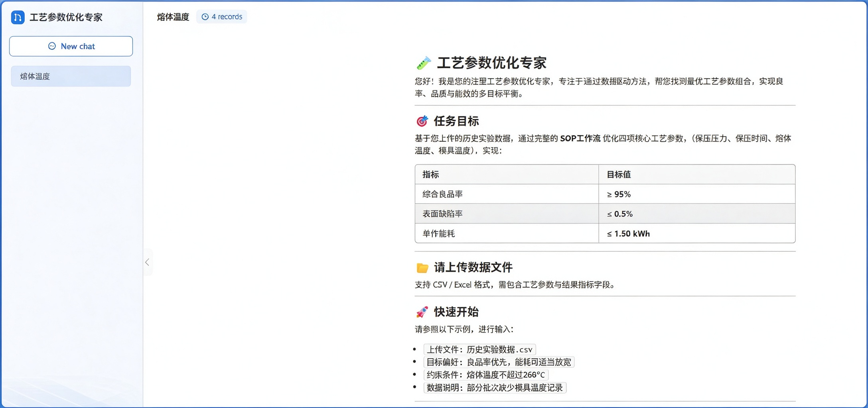Image resolution: width=868 pixels, height=408 pixels.
Task: Click the 支持 CSV / Excel 格式 description line
Action: coord(517,284)
